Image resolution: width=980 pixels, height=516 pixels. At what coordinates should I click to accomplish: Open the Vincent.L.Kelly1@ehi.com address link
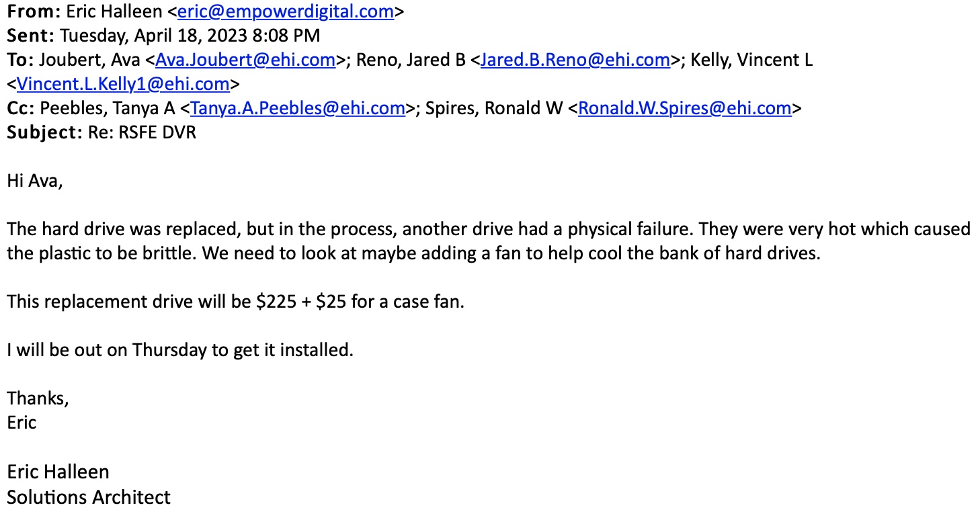123,84
